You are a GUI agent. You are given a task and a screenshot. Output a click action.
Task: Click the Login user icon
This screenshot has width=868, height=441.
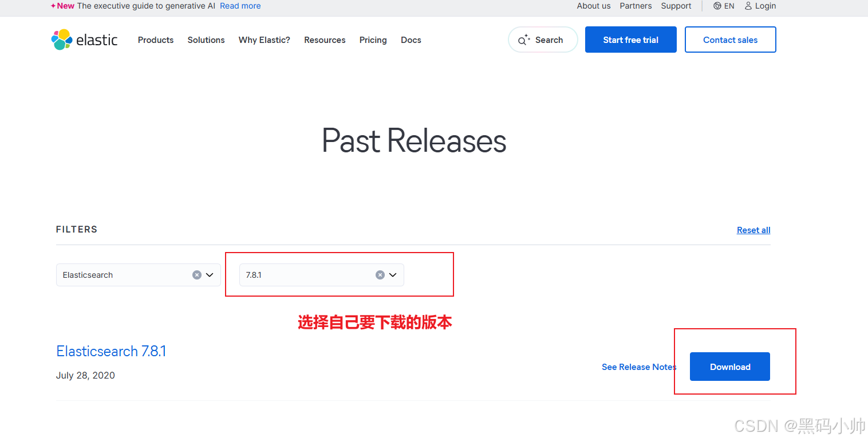pyautogui.click(x=748, y=6)
